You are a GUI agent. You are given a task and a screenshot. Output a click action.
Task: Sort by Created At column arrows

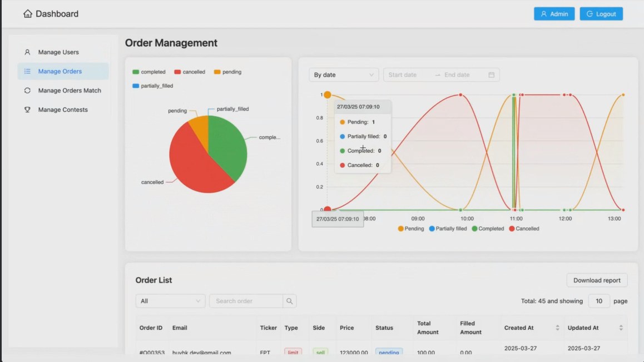[x=557, y=328]
